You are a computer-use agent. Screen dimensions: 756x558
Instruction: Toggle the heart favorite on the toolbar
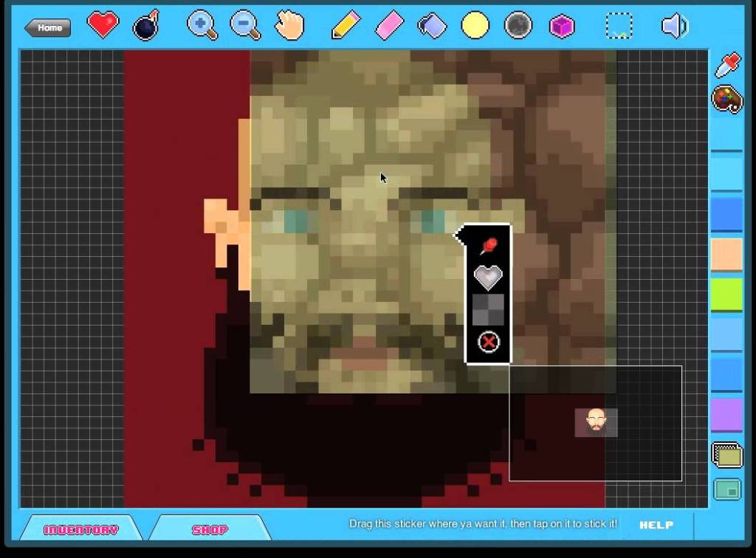[x=103, y=24]
